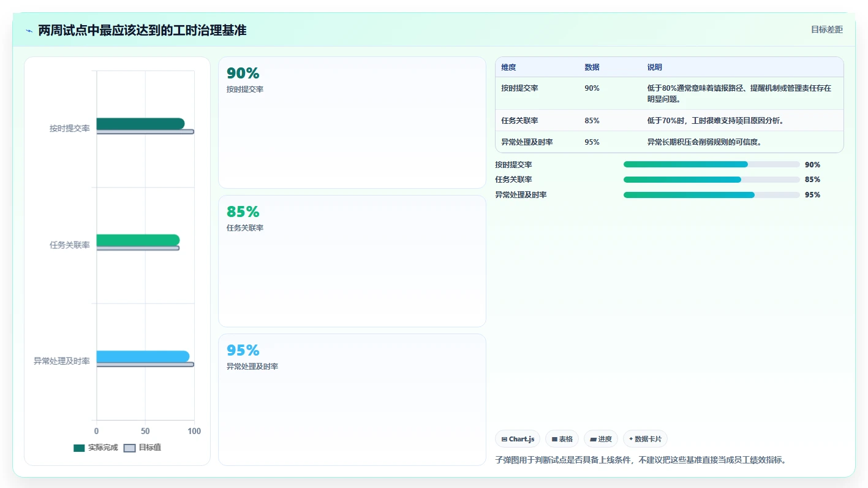The height and width of the screenshot is (488, 868).
Task: Toggle the 目标值 legend swatch
Action: [129, 448]
